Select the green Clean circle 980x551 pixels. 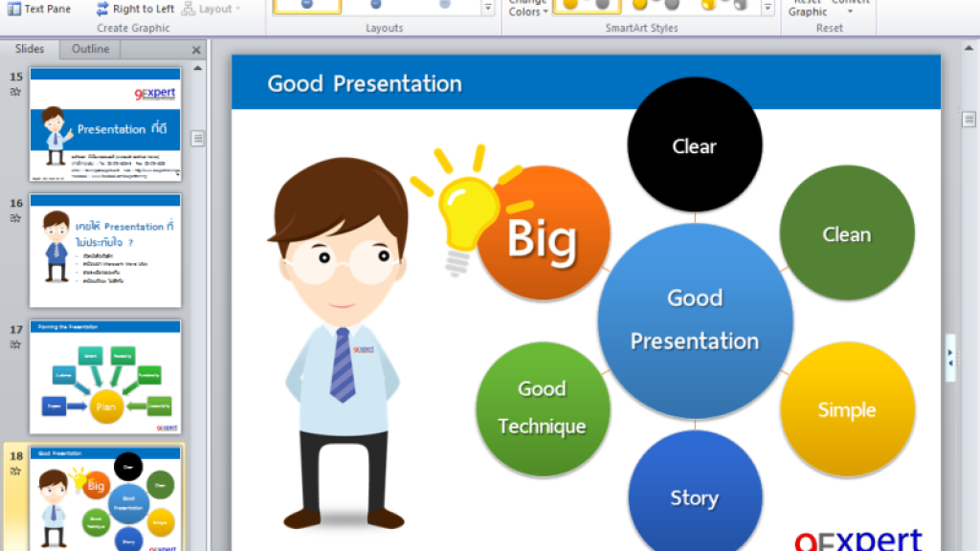[x=847, y=233]
